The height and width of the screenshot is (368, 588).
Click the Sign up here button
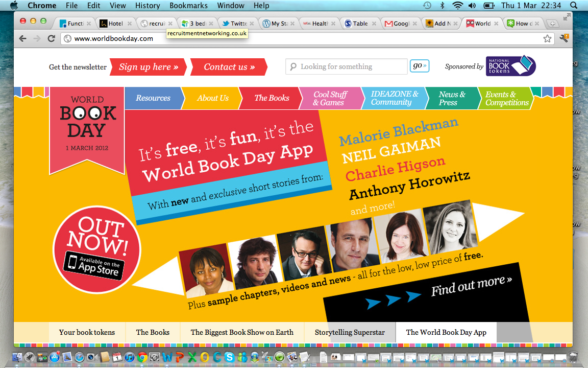coord(148,67)
